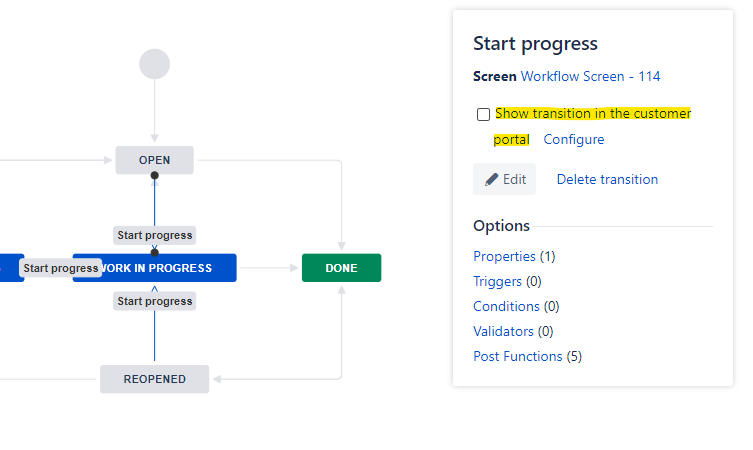The image size is (753, 450).
Task: Open the Workflow Screen - 114 link
Action: coord(590,76)
